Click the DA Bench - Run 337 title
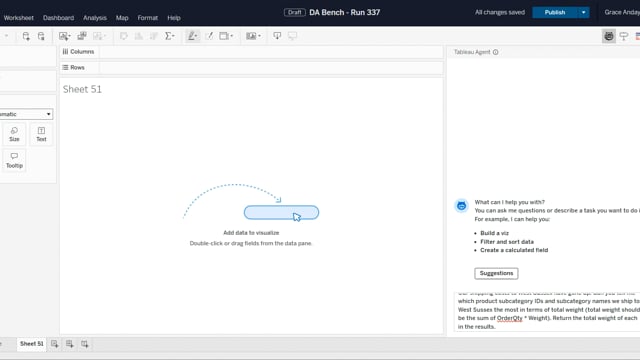 coord(344,13)
